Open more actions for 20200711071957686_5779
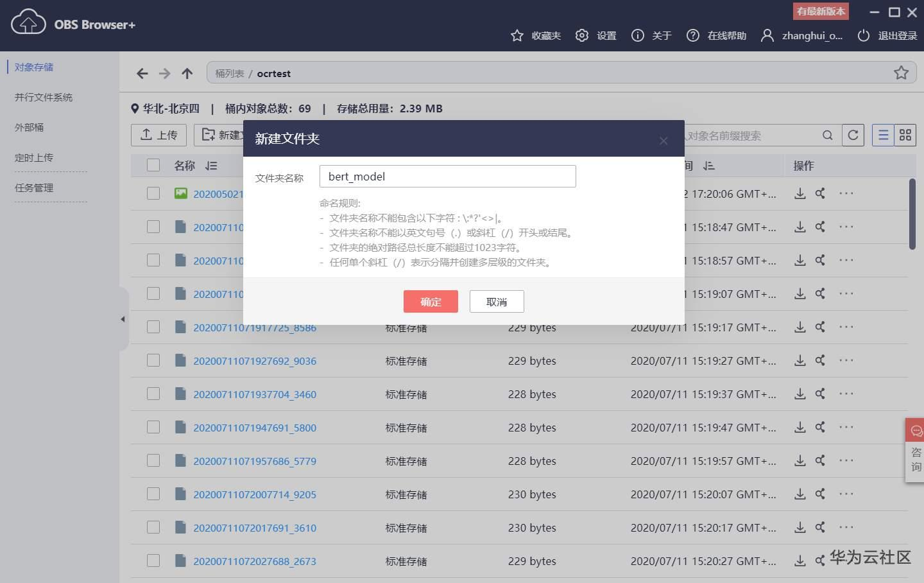The height and width of the screenshot is (583, 924). point(846,460)
